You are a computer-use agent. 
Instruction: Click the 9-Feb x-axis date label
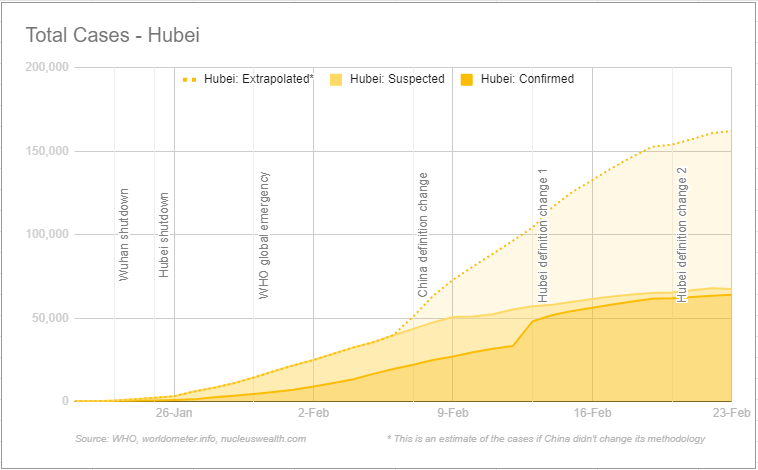453,412
